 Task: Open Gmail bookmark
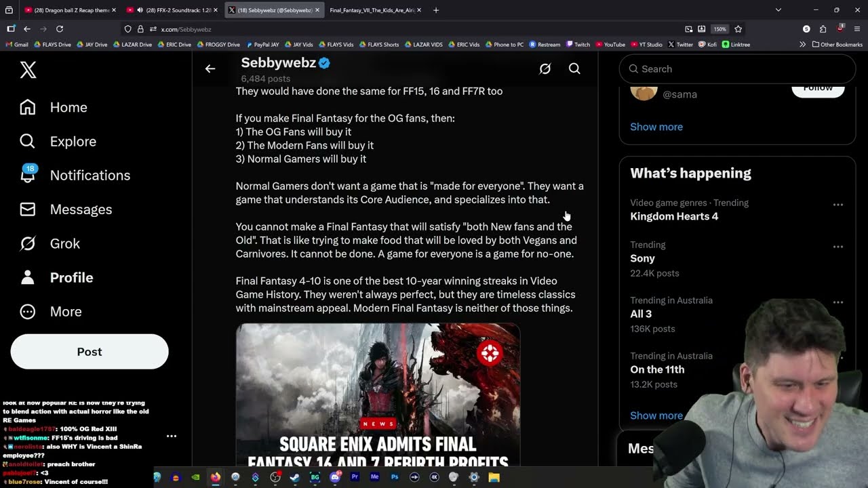[x=17, y=45]
